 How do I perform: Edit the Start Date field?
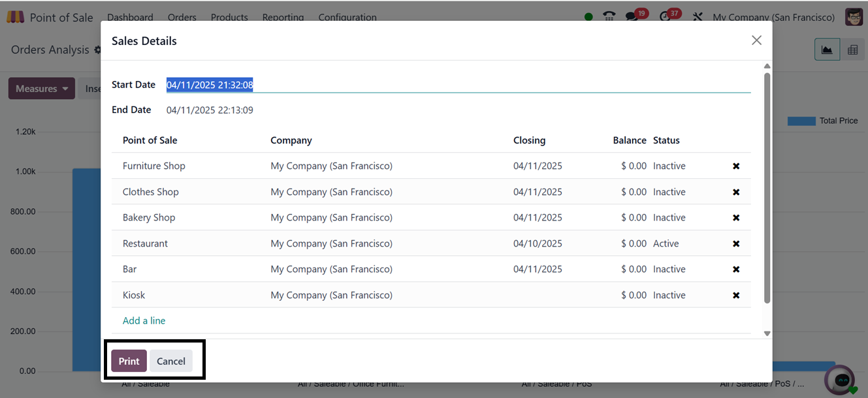pyautogui.click(x=457, y=85)
